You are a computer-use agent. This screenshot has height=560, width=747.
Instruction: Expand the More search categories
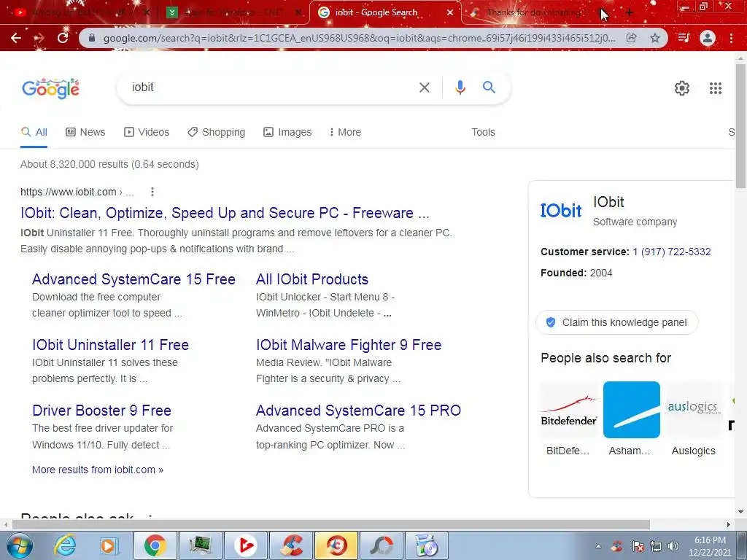(x=345, y=133)
